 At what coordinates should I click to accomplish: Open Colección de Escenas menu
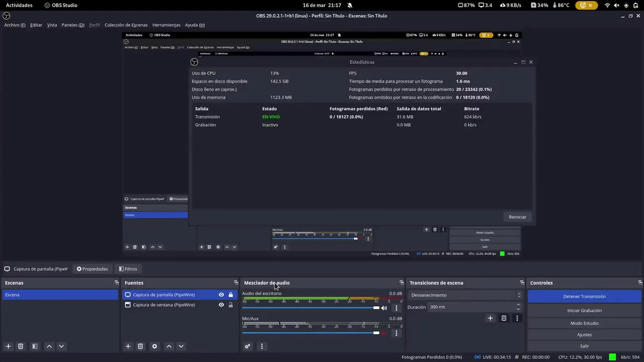coord(126,25)
